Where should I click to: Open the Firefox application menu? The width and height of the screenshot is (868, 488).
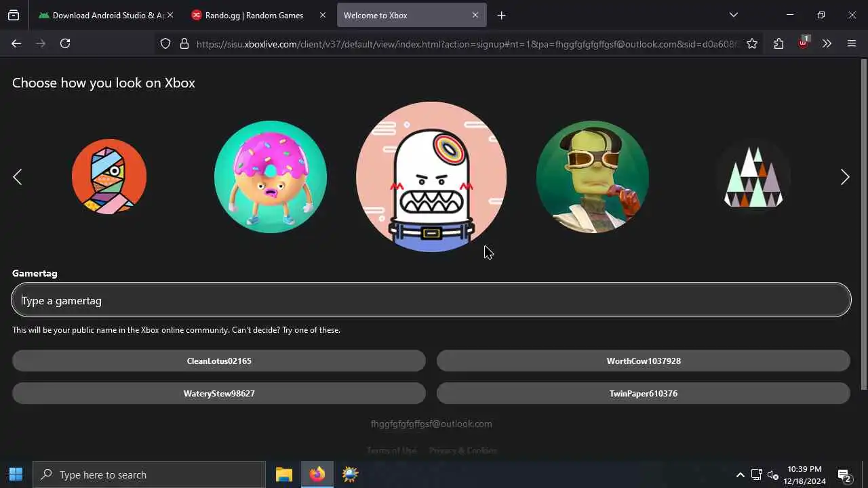[x=852, y=43]
